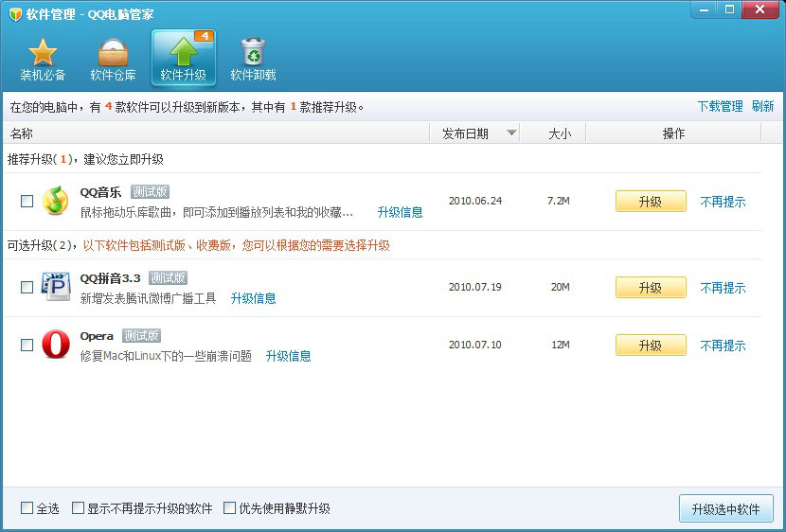The width and height of the screenshot is (786, 532).
Task: Click size value 20M
Action: tap(560, 287)
